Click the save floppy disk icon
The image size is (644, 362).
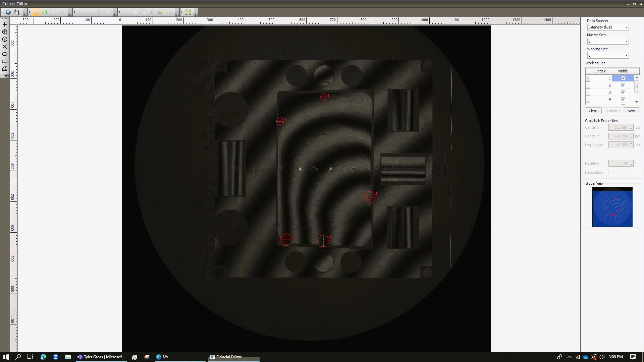click(16, 12)
